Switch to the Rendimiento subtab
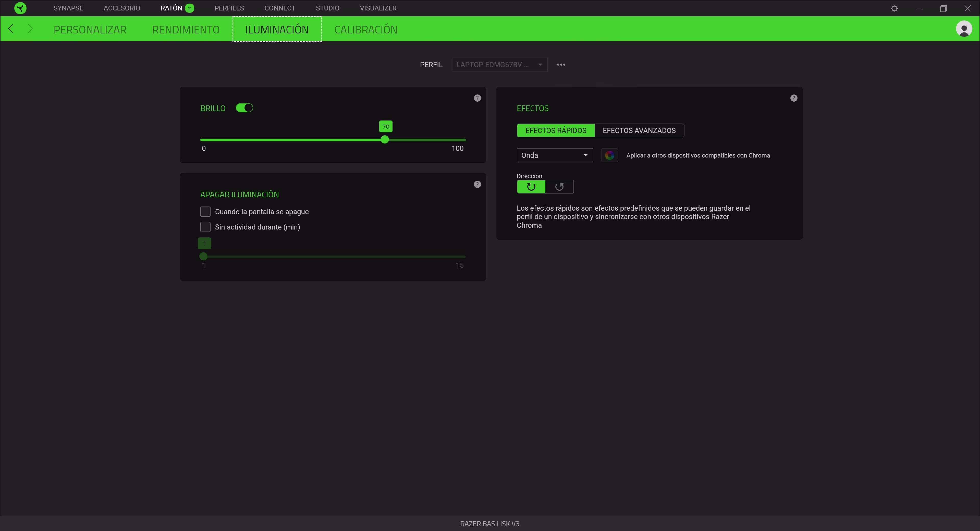The height and width of the screenshot is (531, 980). tap(186, 29)
